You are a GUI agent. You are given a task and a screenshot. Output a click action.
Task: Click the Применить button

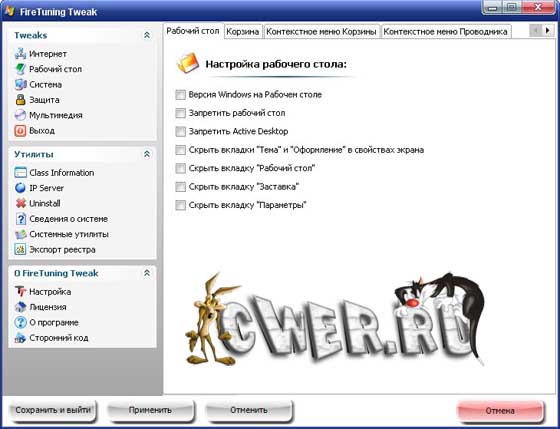[150, 410]
